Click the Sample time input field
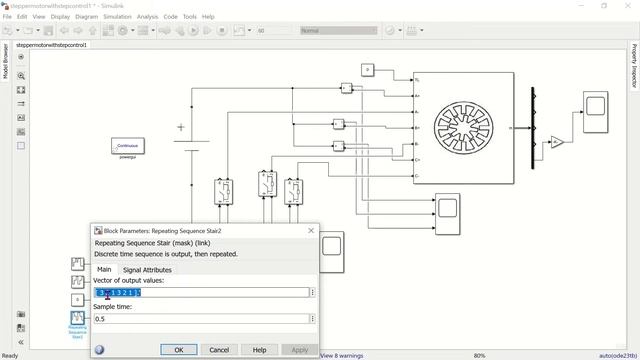This screenshot has height=360, width=640. point(202,319)
